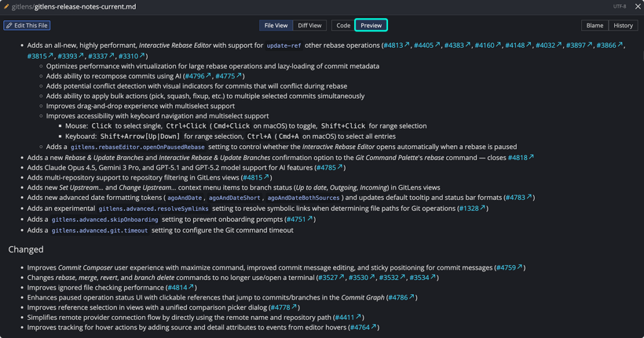
Task: Open issue link #3337
Action: (x=101, y=56)
